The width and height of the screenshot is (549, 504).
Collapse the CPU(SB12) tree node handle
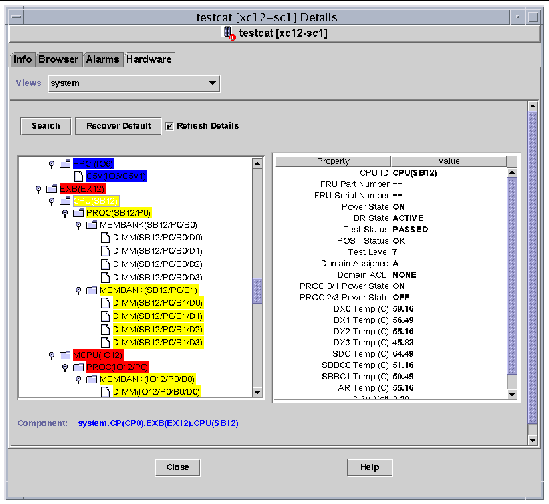(x=51, y=202)
